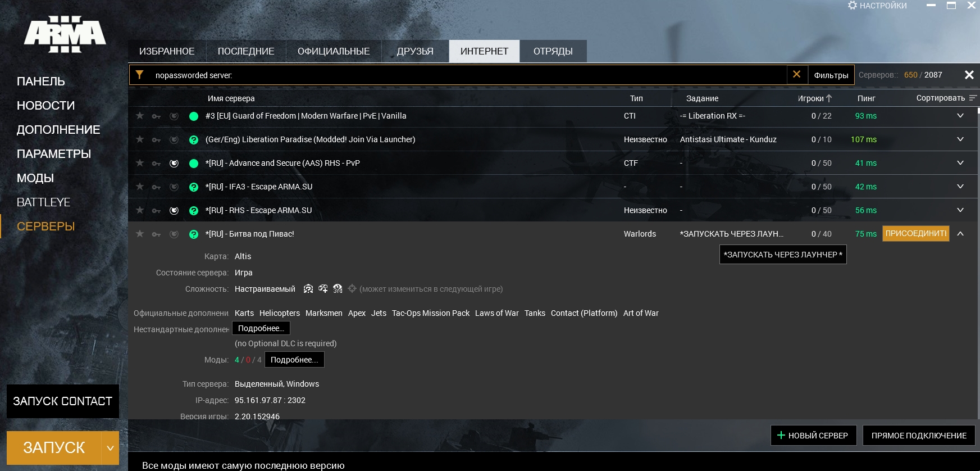Click the yellow filter funnel icon

coord(140,75)
